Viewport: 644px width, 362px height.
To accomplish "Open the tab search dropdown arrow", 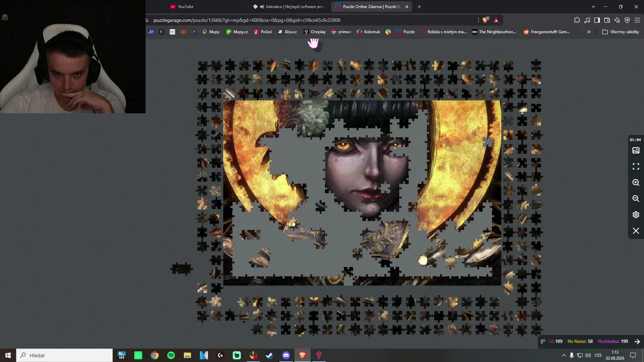I will (593, 7).
